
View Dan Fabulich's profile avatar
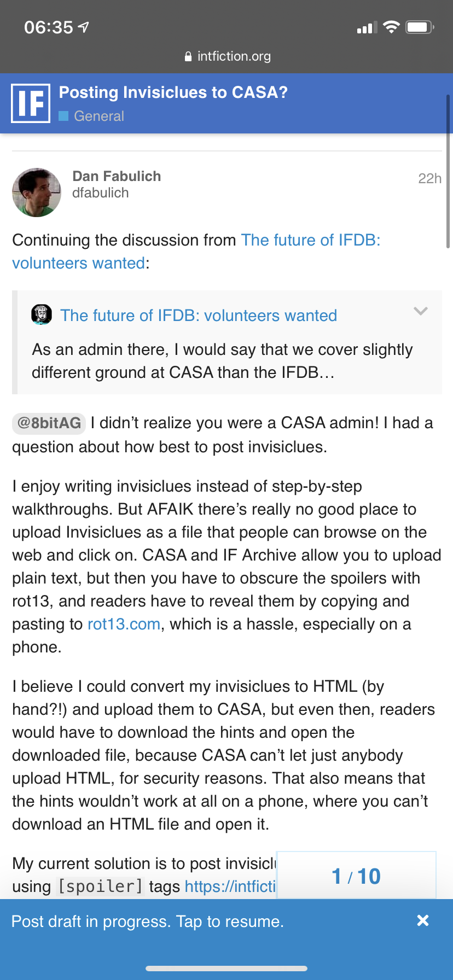pyautogui.click(x=37, y=192)
